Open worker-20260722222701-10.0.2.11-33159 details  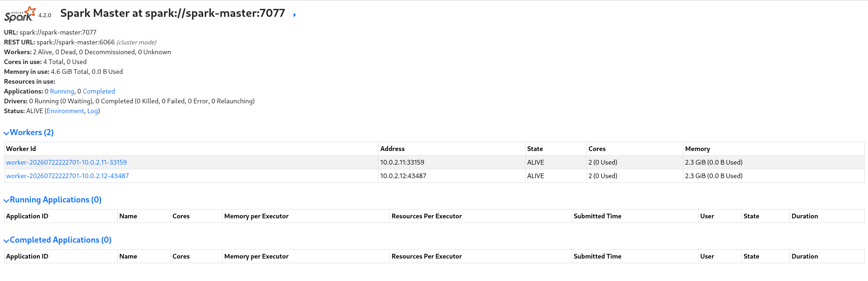click(66, 162)
